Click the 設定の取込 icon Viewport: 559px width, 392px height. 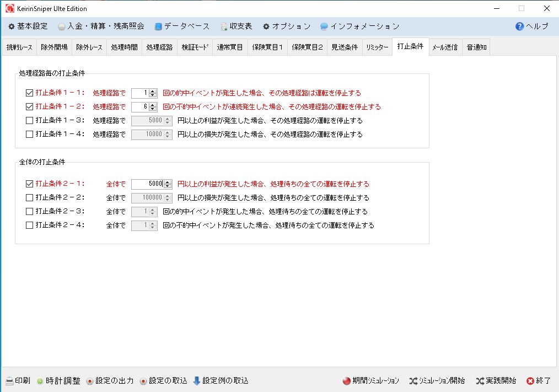(x=143, y=381)
